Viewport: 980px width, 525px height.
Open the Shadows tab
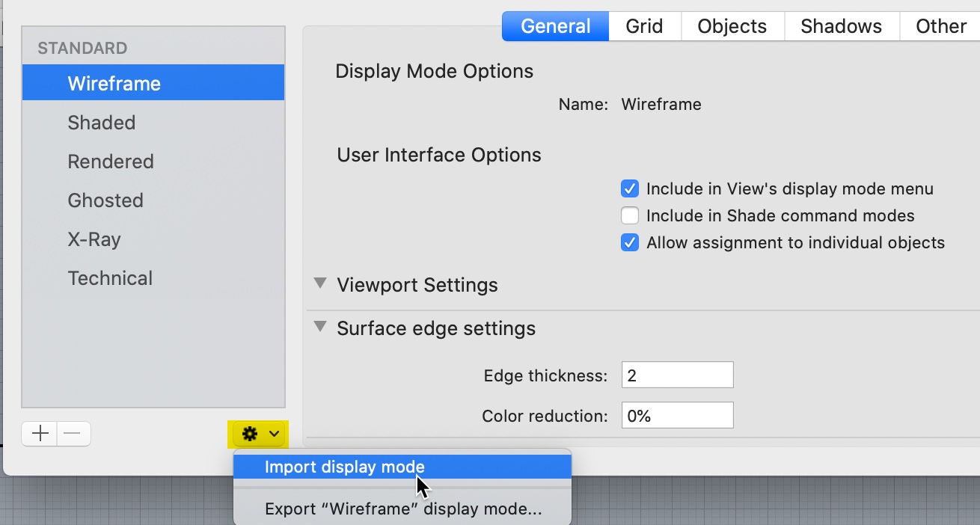[x=842, y=26]
